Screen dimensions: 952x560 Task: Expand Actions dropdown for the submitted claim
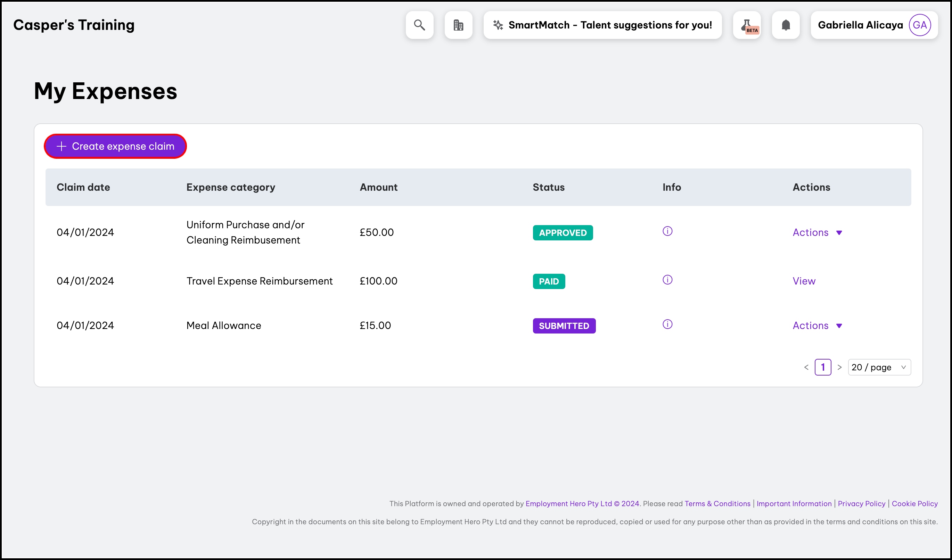pyautogui.click(x=818, y=326)
